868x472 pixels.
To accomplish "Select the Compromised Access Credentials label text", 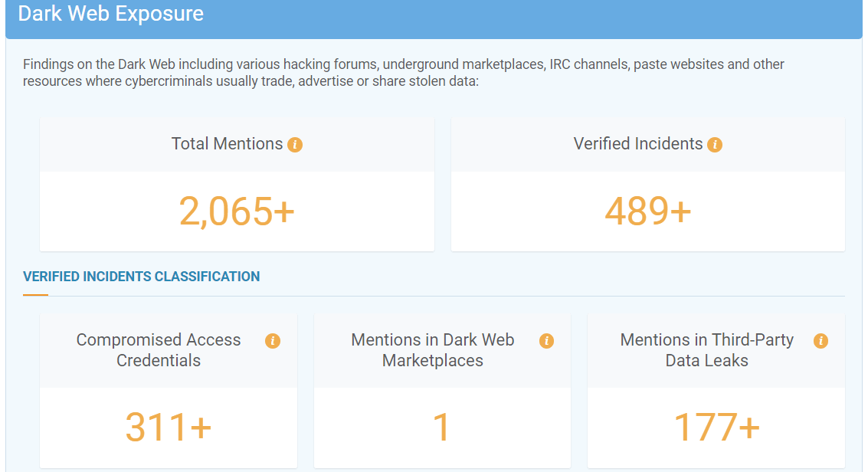I will click(x=159, y=350).
